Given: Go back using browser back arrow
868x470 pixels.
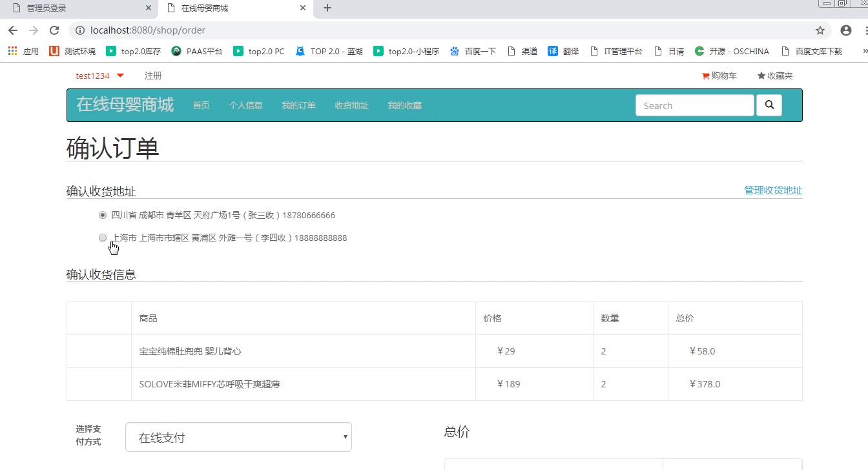Looking at the screenshot, I should (x=13, y=30).
